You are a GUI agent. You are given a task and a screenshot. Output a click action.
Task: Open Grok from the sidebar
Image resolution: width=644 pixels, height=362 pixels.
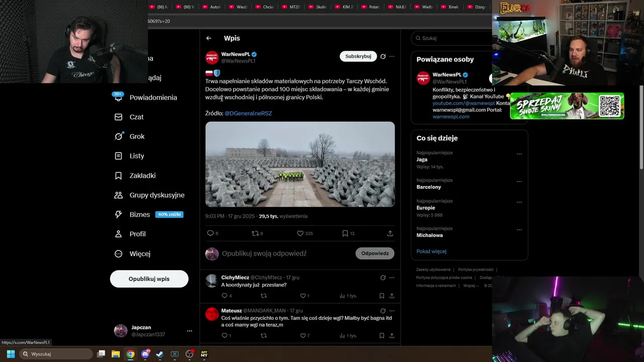pos(130,137)
